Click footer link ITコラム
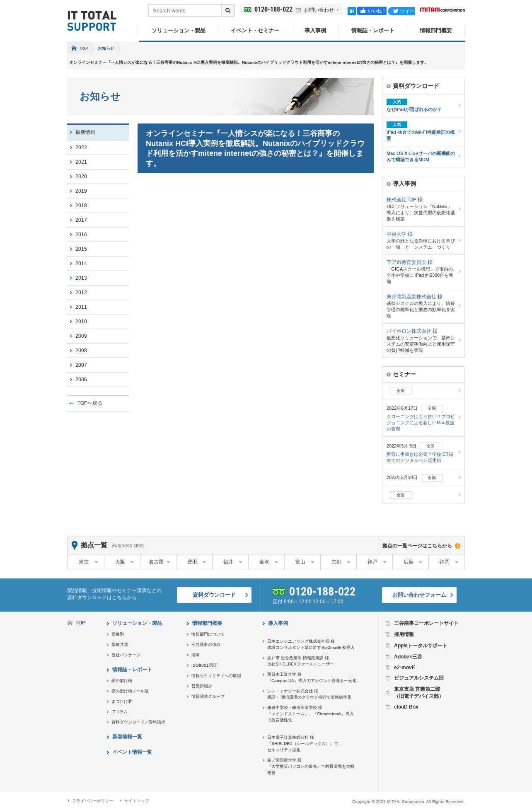 point(119,712)
